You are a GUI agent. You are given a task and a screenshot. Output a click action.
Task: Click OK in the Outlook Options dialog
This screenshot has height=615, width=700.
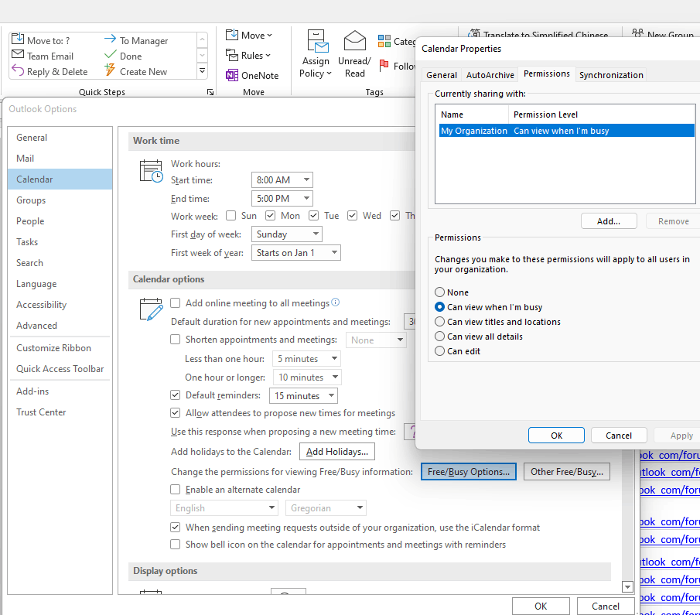[x=541, y=606]
